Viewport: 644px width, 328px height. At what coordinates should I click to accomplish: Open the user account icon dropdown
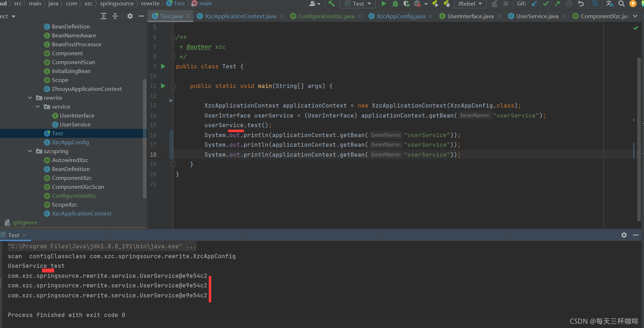[x=315, y=4]
